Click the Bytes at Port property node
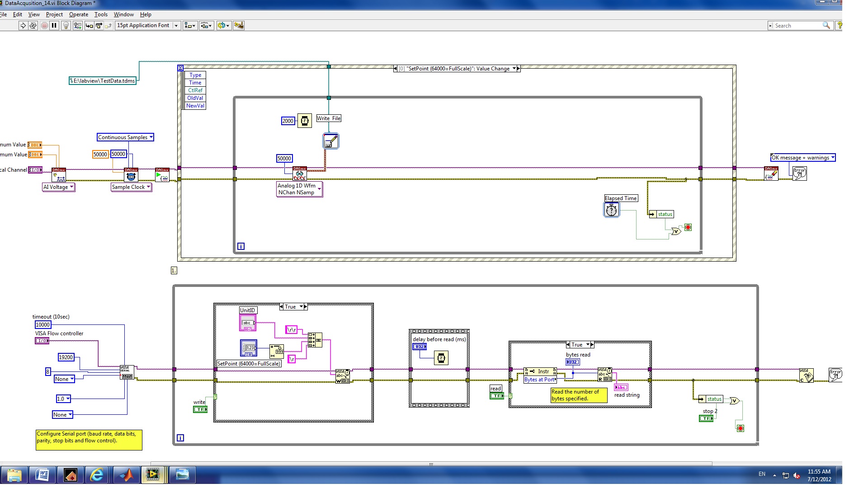This screenshot has height=488, width=868. [540, 375]
